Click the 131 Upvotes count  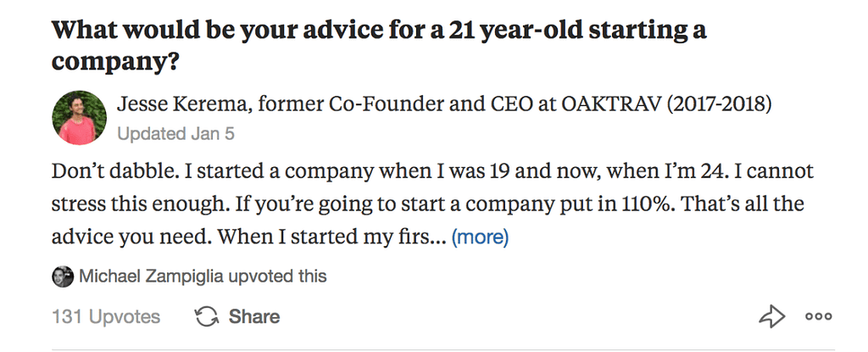tap(106, 317)
